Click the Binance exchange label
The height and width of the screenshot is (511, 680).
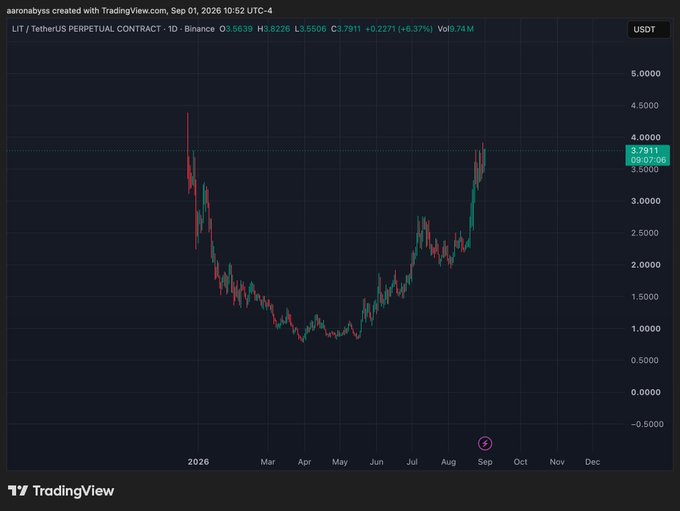[x=199, y=29]
